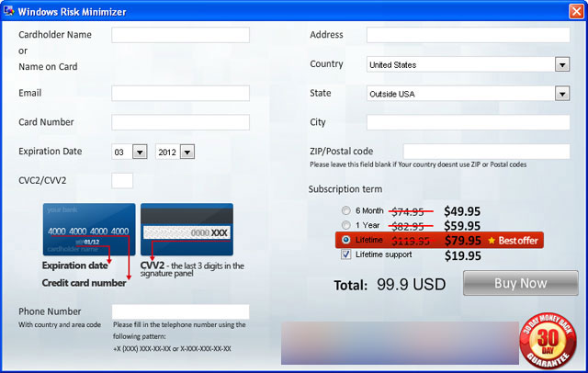
Task: Click the Best offer star icon
Action: 492,241
